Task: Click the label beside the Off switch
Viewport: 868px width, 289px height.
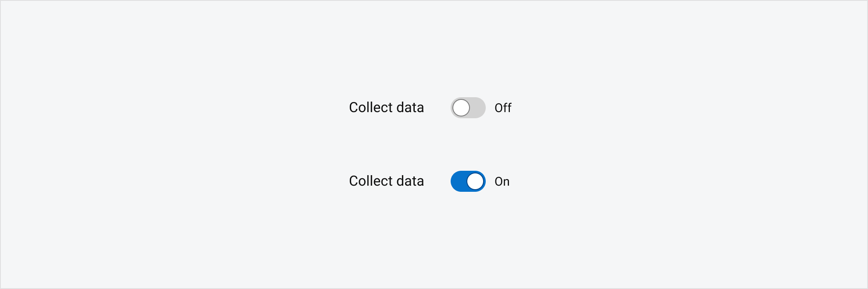Action: point(386,107)
